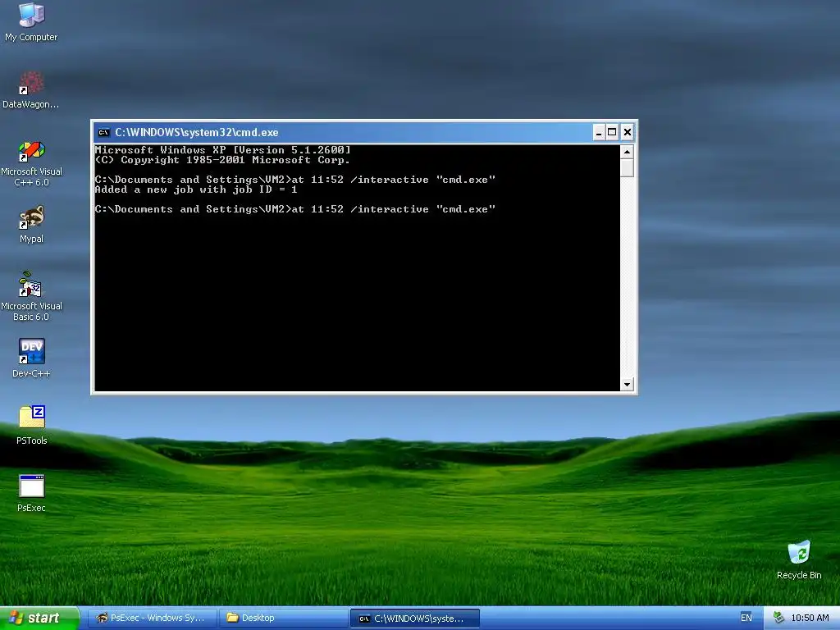The image size is (840, 630).
Task: Click the network tray icon by the clock
Action: [x=779, y=618]
